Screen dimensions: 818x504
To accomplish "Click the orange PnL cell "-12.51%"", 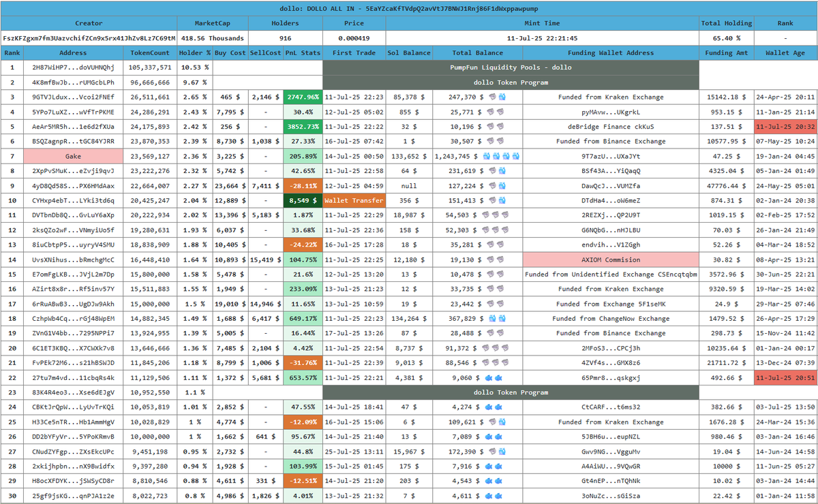I will tap(303, 481).
